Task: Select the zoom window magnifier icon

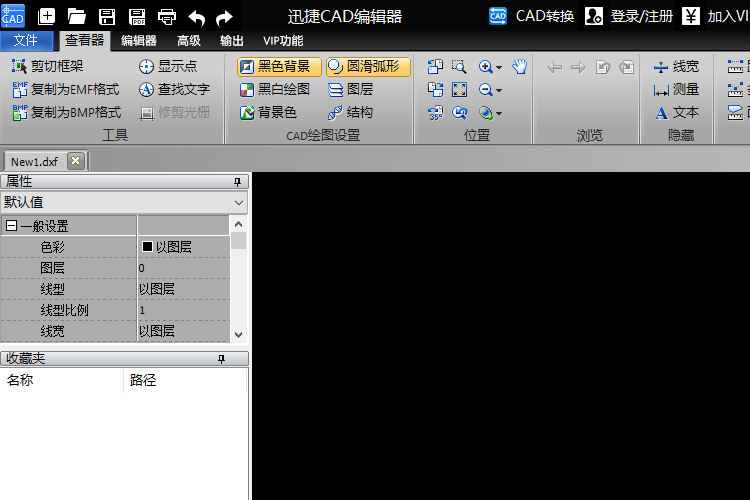Action: click(459, 67)
